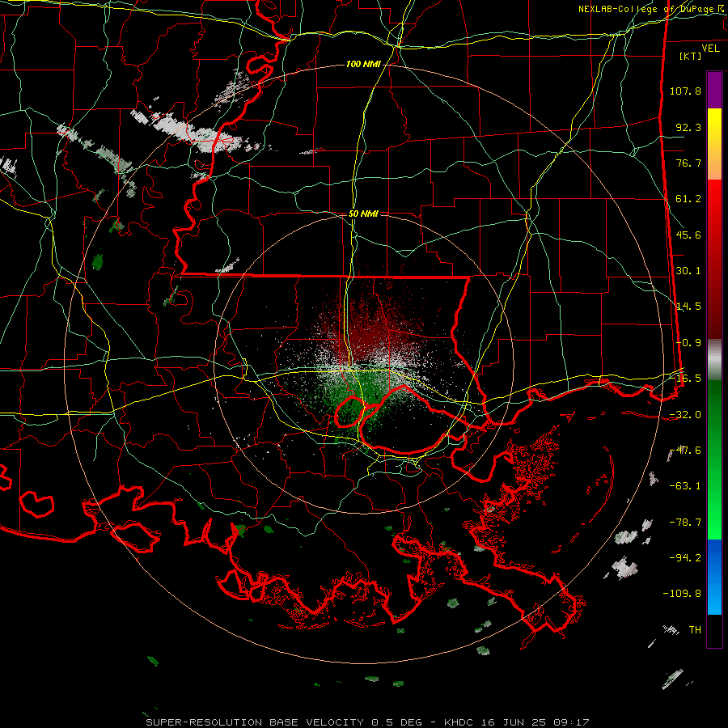This screenshot has height=728, width=728.
Task: Select the -78.7 scale value
Action: (685, 523)
